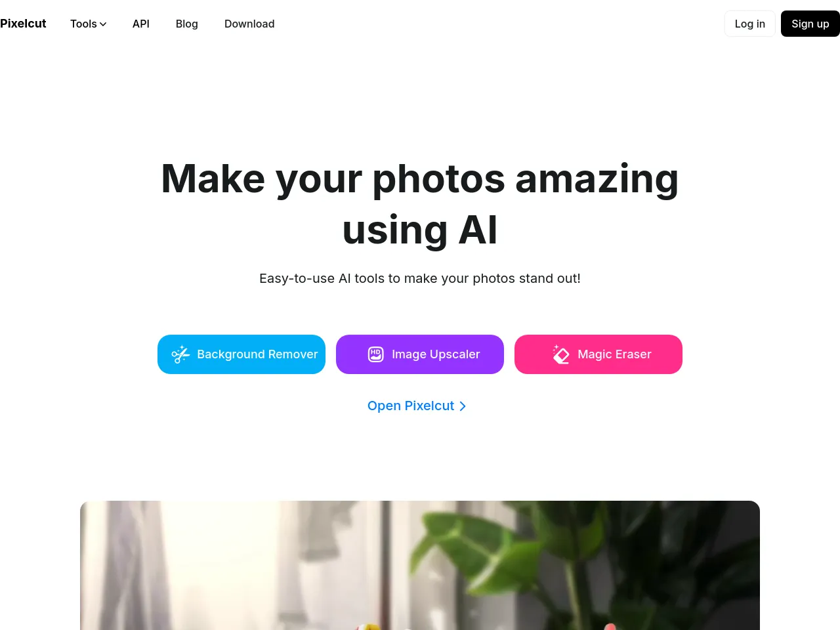Launch the purple Image Upscaler button
The height and width of the screenshot is (630, 840).
(x=420, y=354)
